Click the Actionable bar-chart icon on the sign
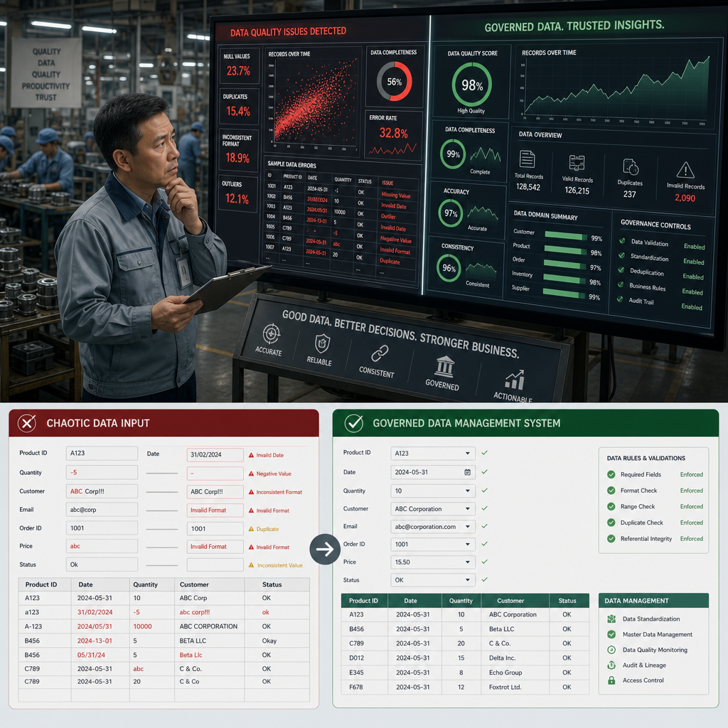 (x=515, y=380)
